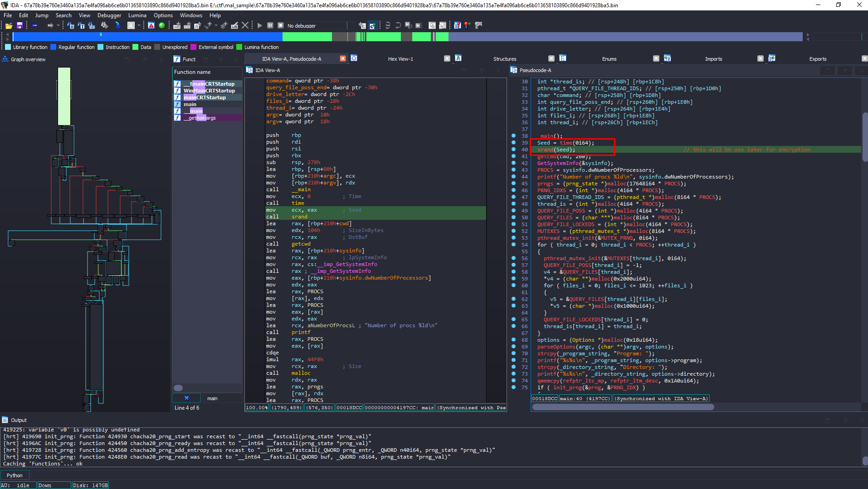Click the function filter field containing main
Screen dimensions: 868x489
click(x=222, y=398)
